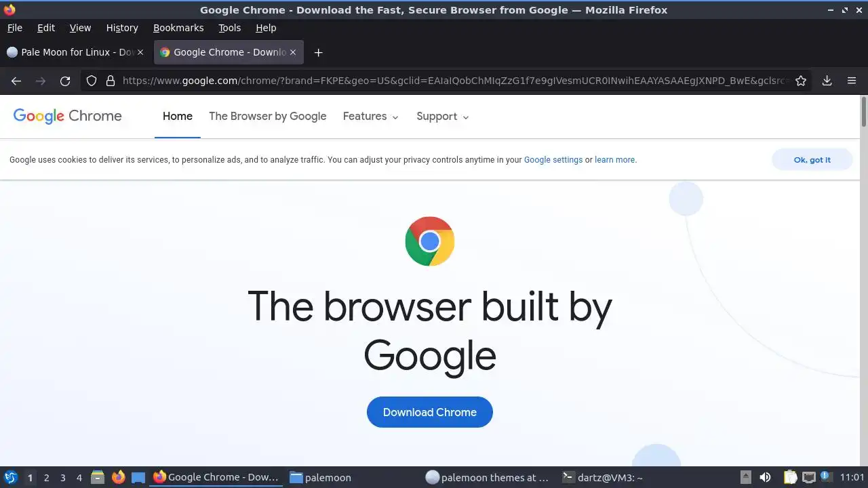Screen dimensions: 868x488
Task: Open the Edit menu
Action: pos(46,28)
